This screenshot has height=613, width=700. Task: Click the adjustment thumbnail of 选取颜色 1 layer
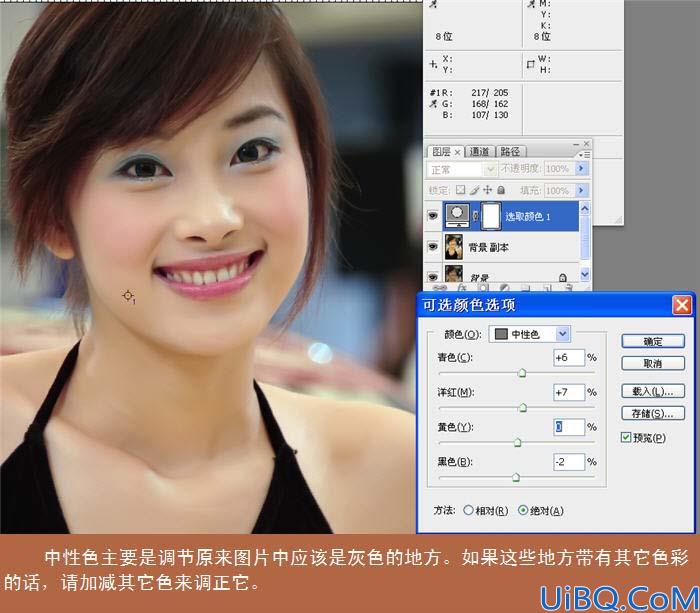(x=457, y=216)
